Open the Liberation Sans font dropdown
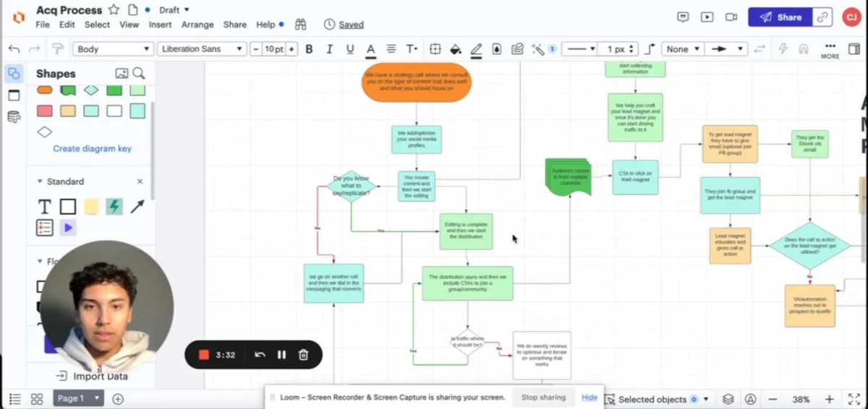This screenshot has width=868, height=409. click(202, 49)
